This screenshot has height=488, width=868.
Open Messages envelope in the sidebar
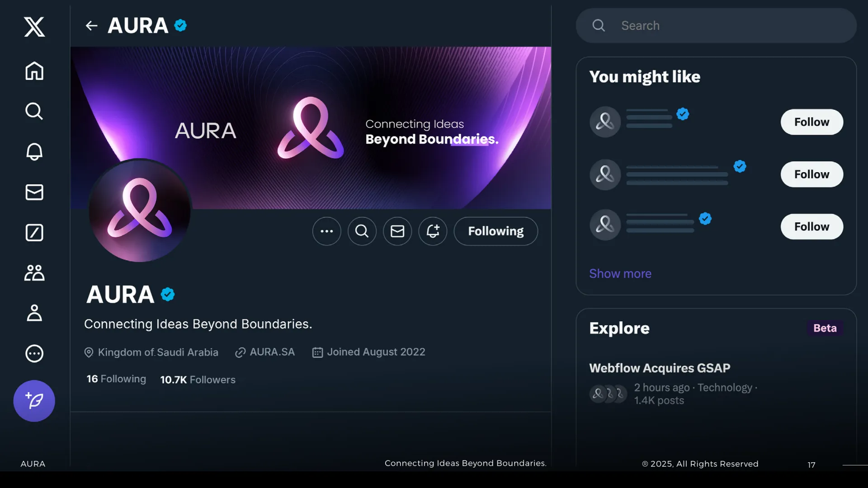click(x=34, y=192)
